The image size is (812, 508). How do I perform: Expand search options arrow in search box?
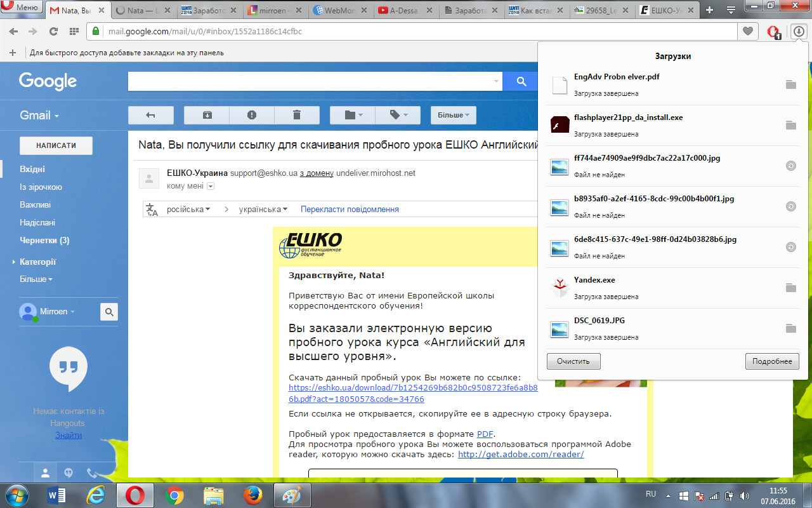tap(496, 82)
